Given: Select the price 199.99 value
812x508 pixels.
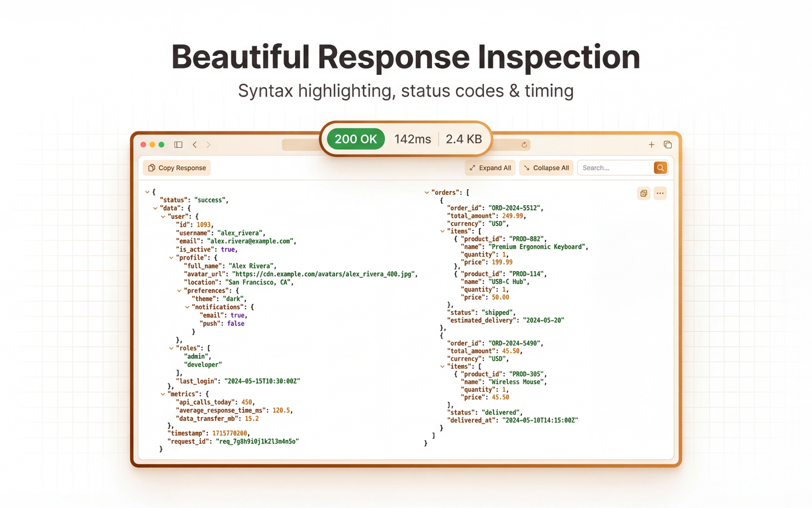Looking at the screenshot, I should 501,262.
